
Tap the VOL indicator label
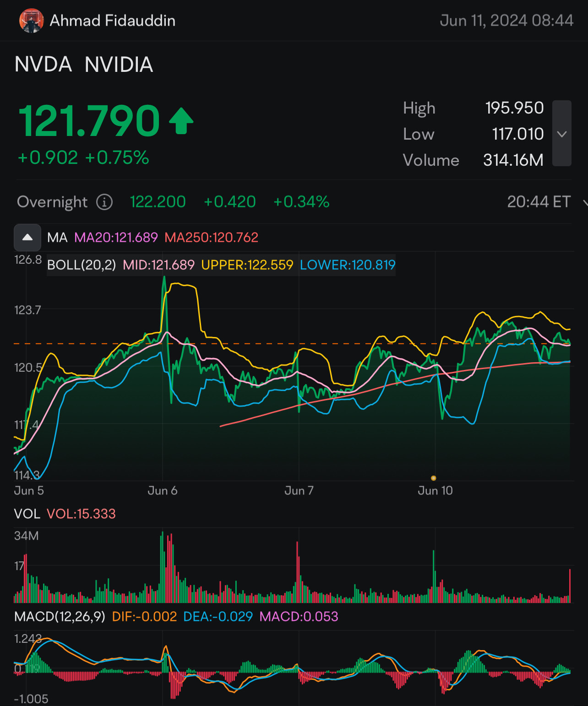tap(27, 514)
